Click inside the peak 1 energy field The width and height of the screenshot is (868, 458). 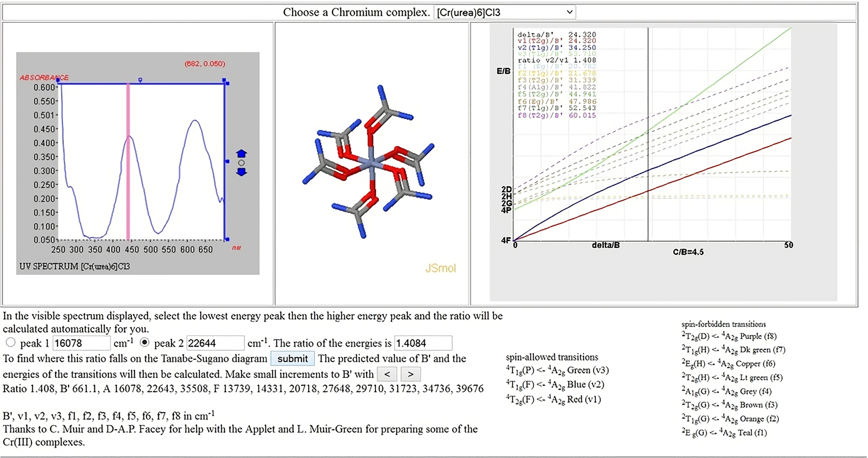coord(81,343)
